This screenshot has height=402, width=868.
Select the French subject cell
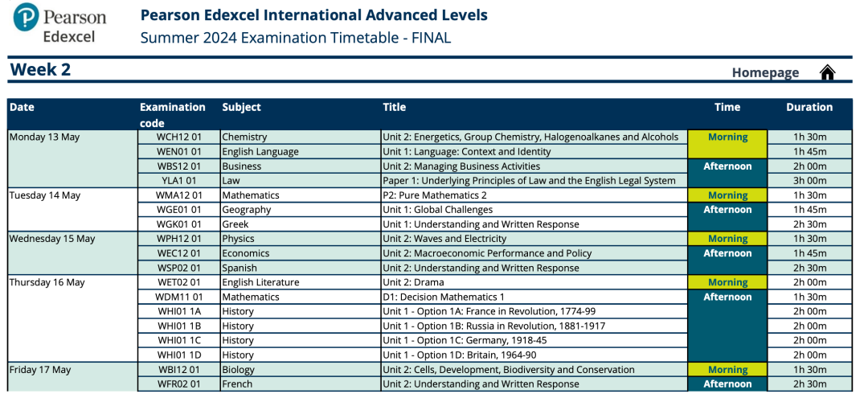coord(301,384)
